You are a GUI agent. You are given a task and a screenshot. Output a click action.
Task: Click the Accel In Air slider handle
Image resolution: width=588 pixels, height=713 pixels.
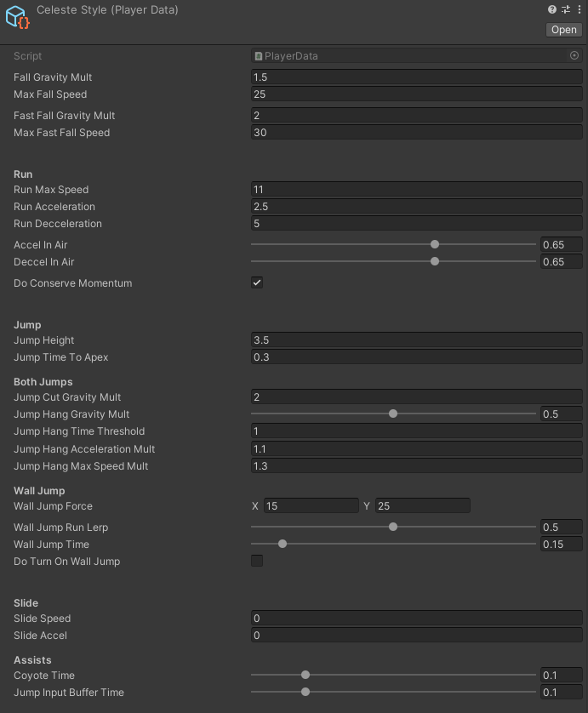pos(435,244)
